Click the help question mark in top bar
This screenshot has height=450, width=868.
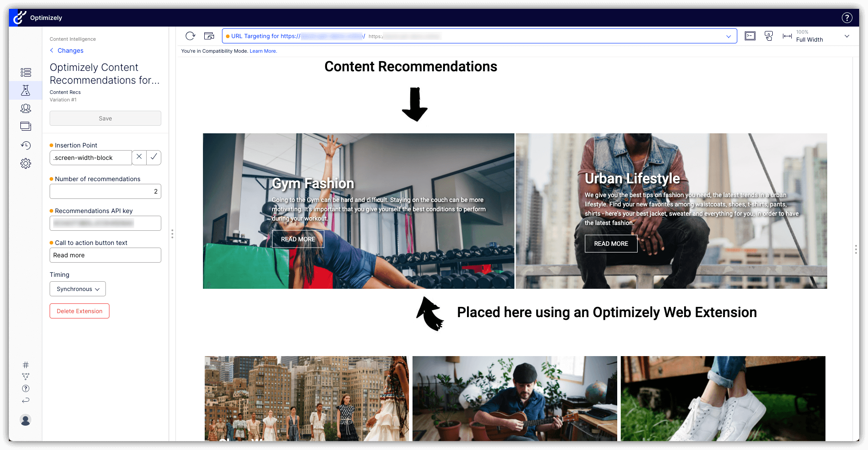[847, 18]
